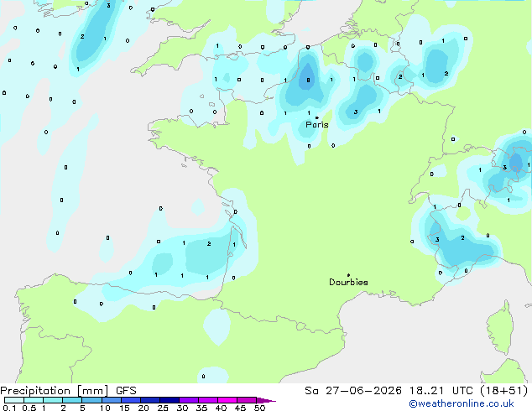Click the '45' legend scale label
Image resolution: width=532 pixels, height=411 pixels.
click(240, 408)
